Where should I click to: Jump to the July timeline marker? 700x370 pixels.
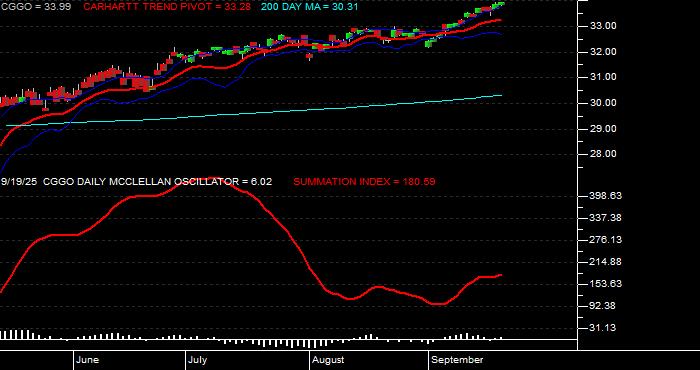click(x=197, y=360)
